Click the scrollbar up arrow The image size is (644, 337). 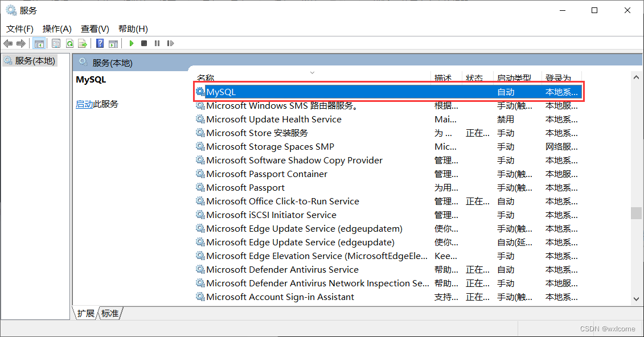click(x=636, y=77)
